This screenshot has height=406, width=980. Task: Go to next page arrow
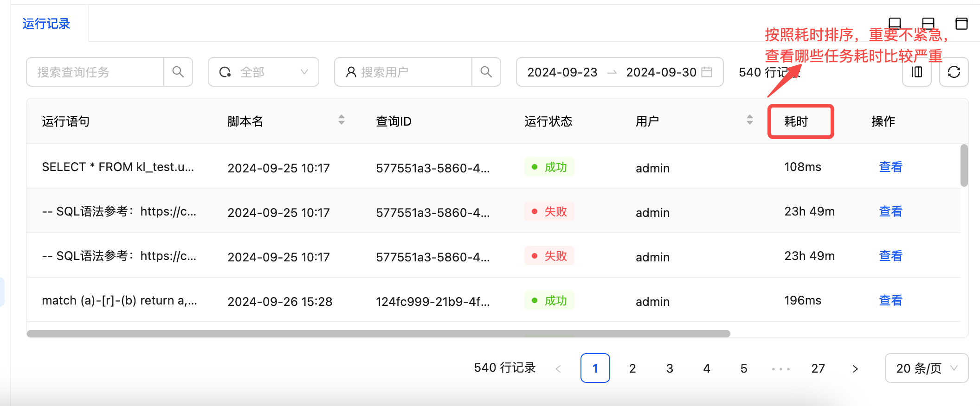click(x=855, y=368)
